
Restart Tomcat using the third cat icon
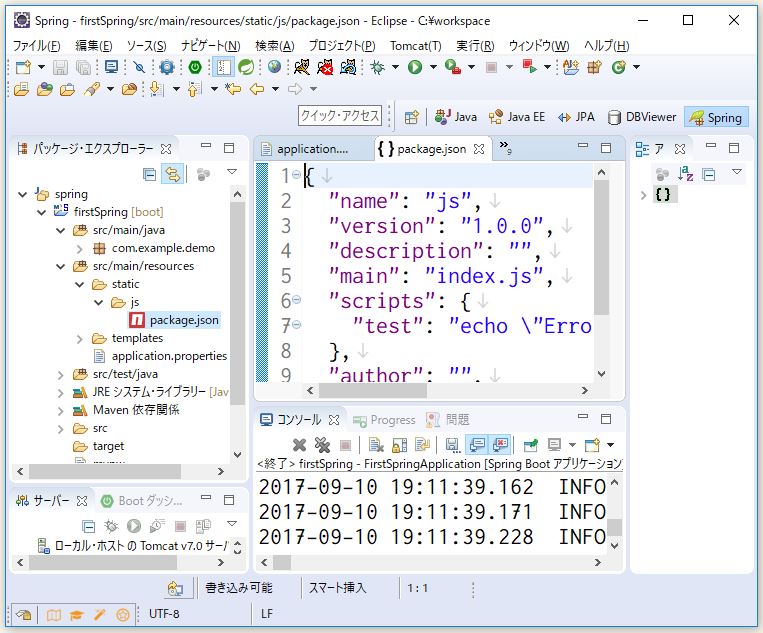(x=348, y=67)
